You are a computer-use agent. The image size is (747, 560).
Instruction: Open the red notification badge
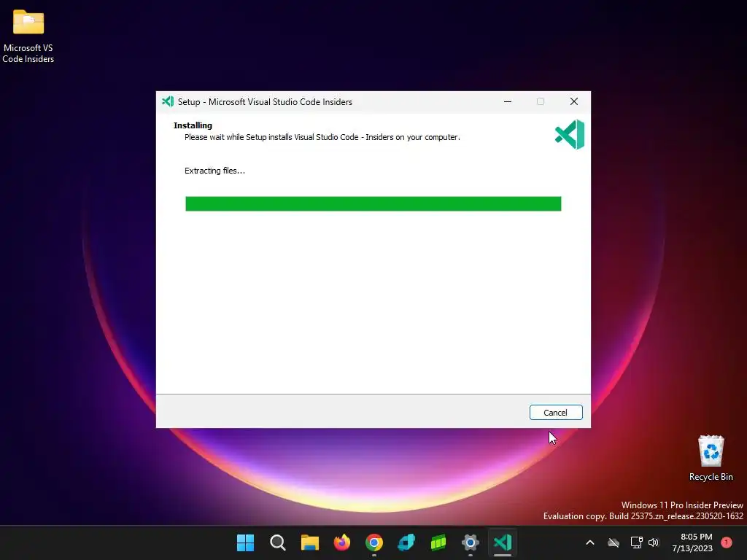727,542
